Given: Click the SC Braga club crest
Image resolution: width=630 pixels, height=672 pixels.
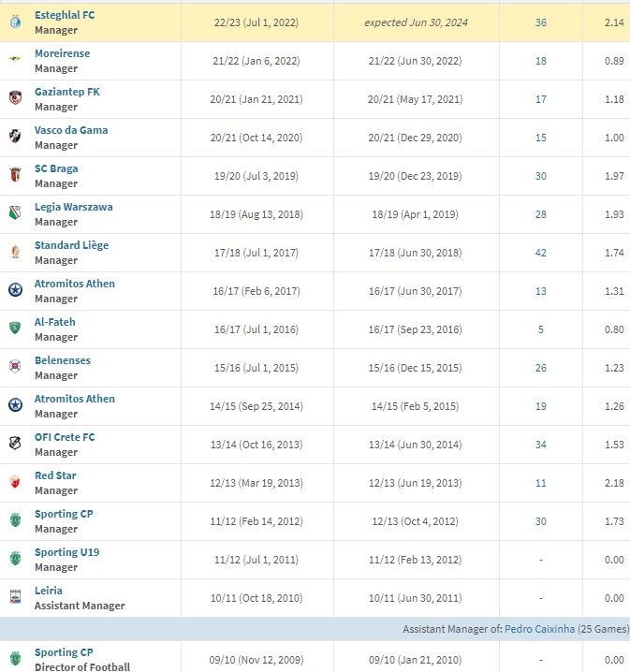Looking at the screenshot, I should click(15, 175).
